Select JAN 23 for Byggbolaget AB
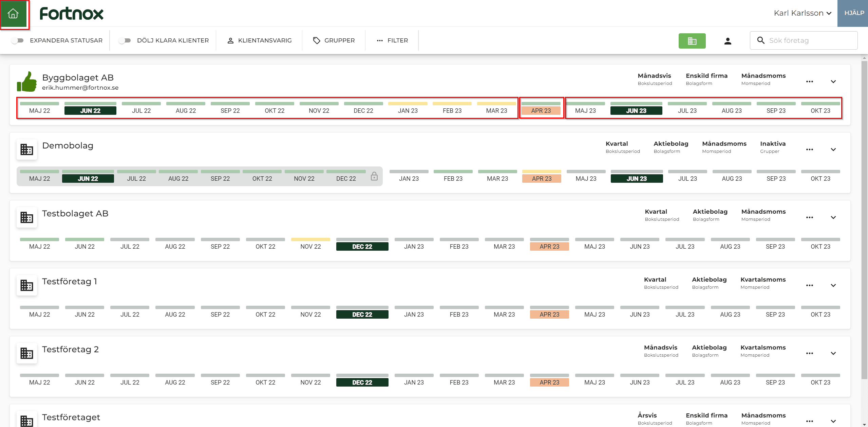The width and height of the screenshot is (868, 427). tap(408, 108)
